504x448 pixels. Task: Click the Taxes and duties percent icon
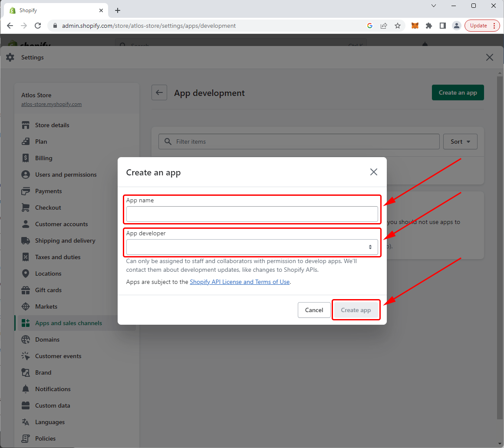[26, 257]
